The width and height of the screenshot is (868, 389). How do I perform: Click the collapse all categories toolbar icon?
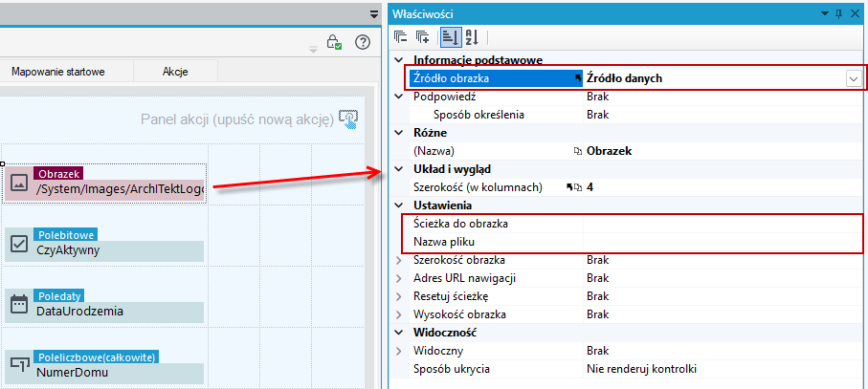(x=400, y=37)
